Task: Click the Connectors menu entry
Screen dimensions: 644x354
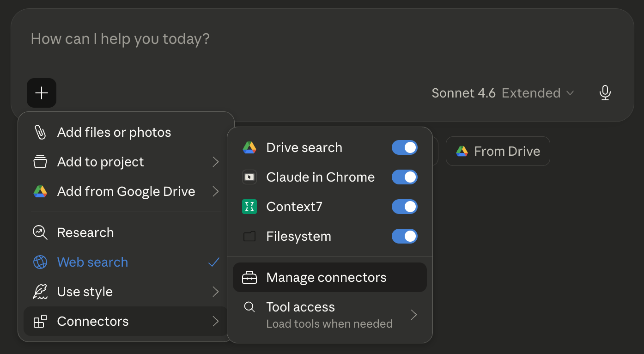Action: (125, 321)
